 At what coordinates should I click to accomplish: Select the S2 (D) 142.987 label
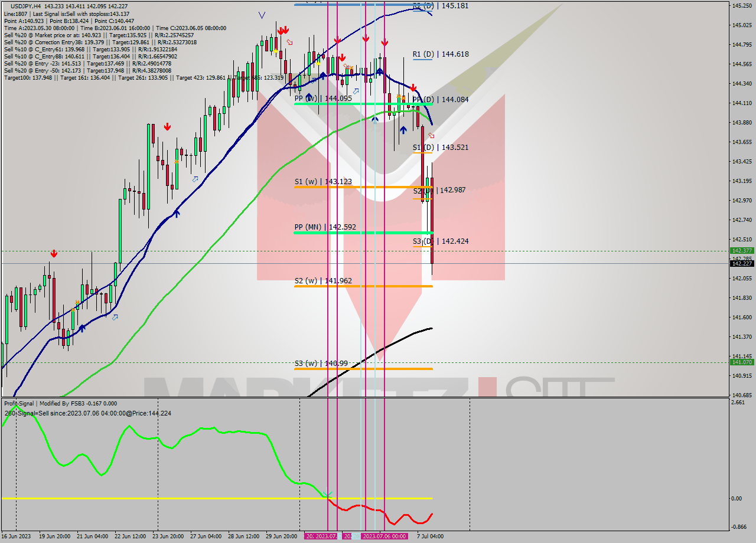pyautogui.click(x=439, y=190)
